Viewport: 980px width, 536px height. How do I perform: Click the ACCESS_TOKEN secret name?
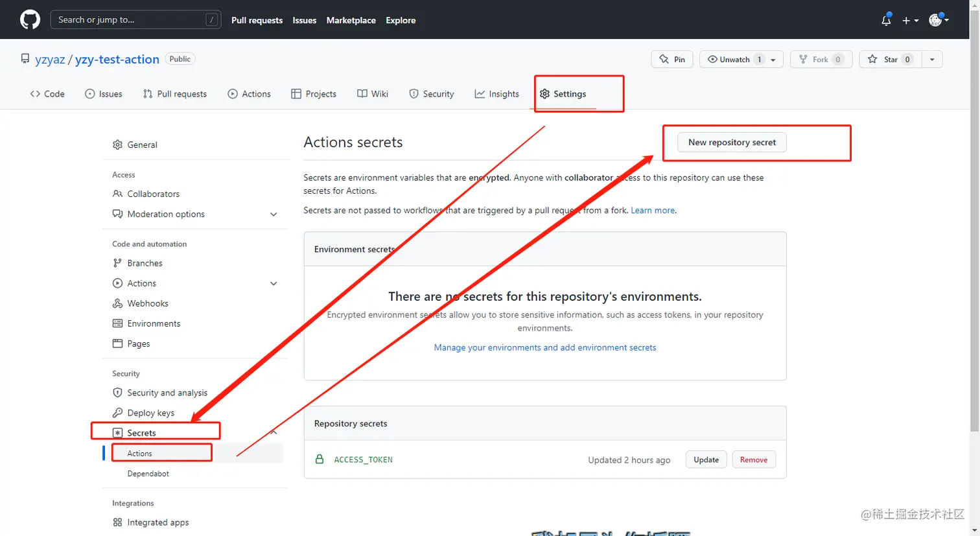(x=363, y=460)
